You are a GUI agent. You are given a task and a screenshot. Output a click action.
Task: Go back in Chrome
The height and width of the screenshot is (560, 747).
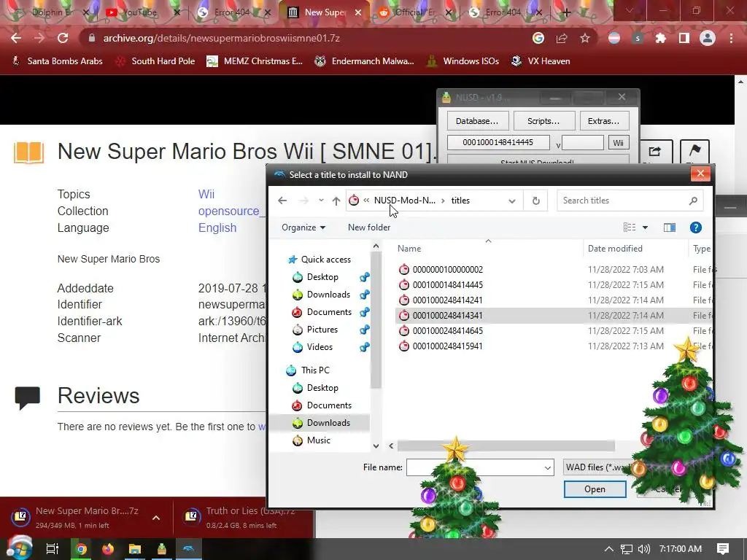16,38
